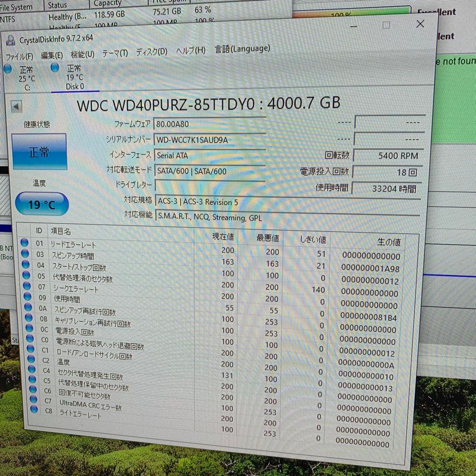
Task: Click the status orb for ID C6
Action: click(x=33, y=390)
